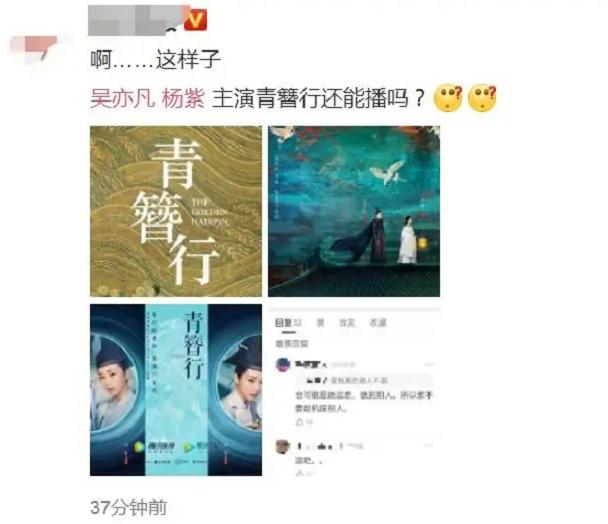Click the orange V verified badge
This screenshot has width=608, height=524.
(x=195, y=20)
